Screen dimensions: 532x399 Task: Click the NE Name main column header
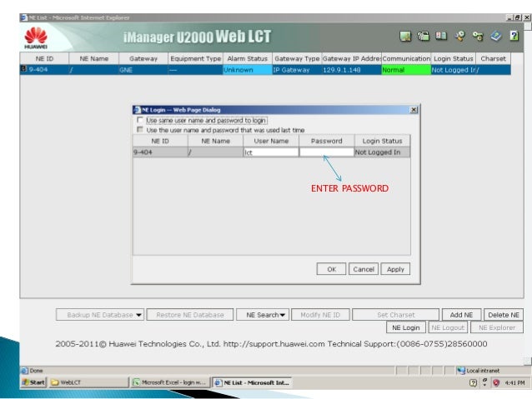(x=94, y=58)
